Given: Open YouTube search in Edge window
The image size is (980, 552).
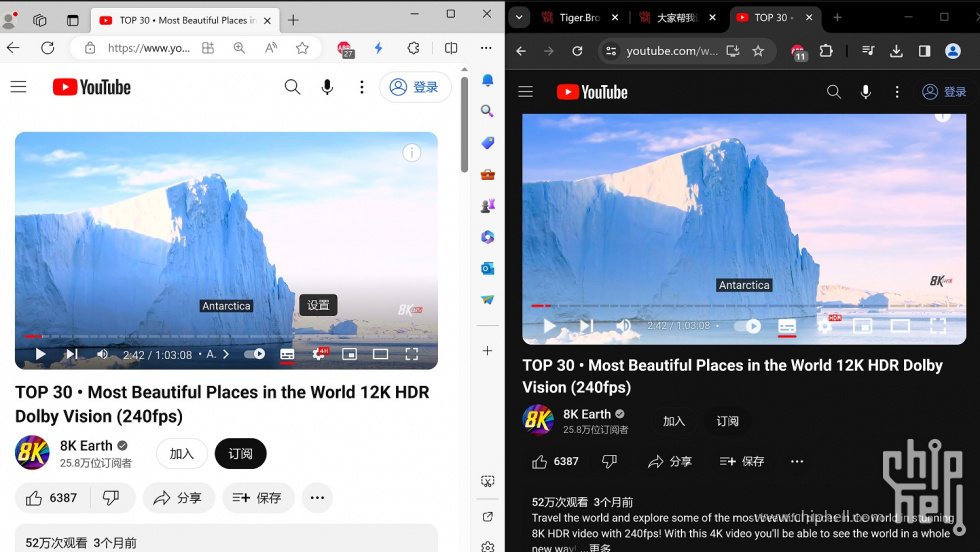Looking at the screenshot, I should (292, 87).
